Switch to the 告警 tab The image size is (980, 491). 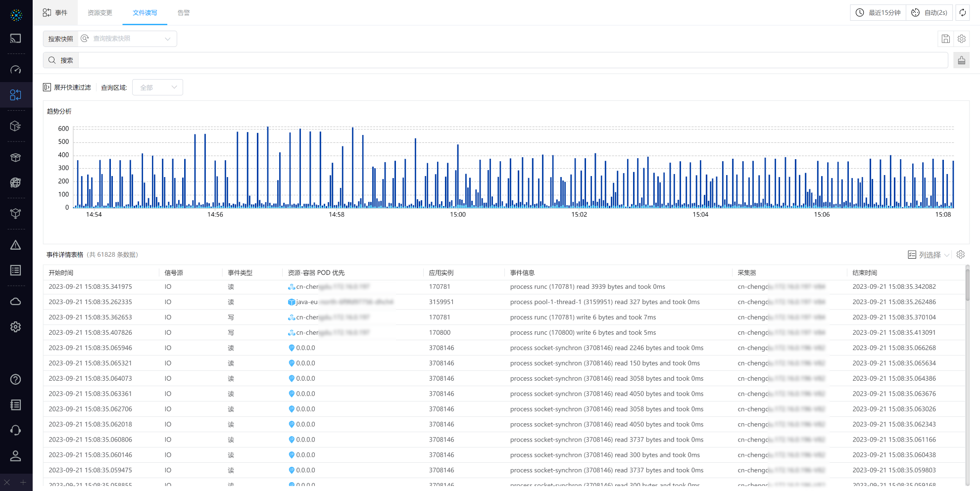[x=184, y=13]
